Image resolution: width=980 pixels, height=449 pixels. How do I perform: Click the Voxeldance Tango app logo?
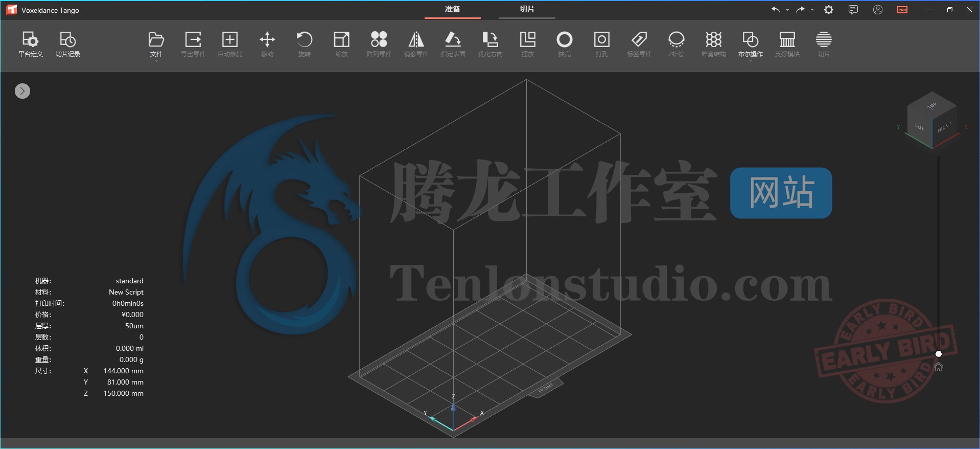point(11,10)
